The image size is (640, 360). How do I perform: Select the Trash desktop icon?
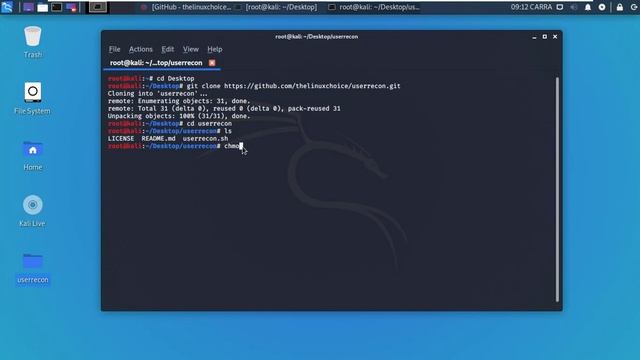tap(33, 42)
